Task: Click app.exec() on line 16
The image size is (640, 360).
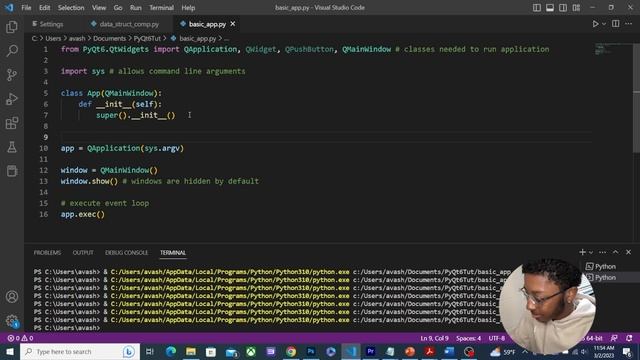Action: [x=83, y=214]
